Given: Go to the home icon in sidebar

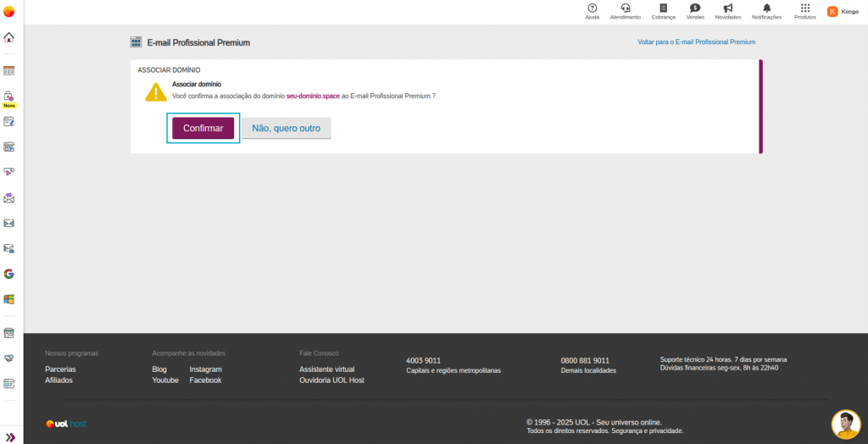Looking at the screenshot, I should (x=8, y=37).
